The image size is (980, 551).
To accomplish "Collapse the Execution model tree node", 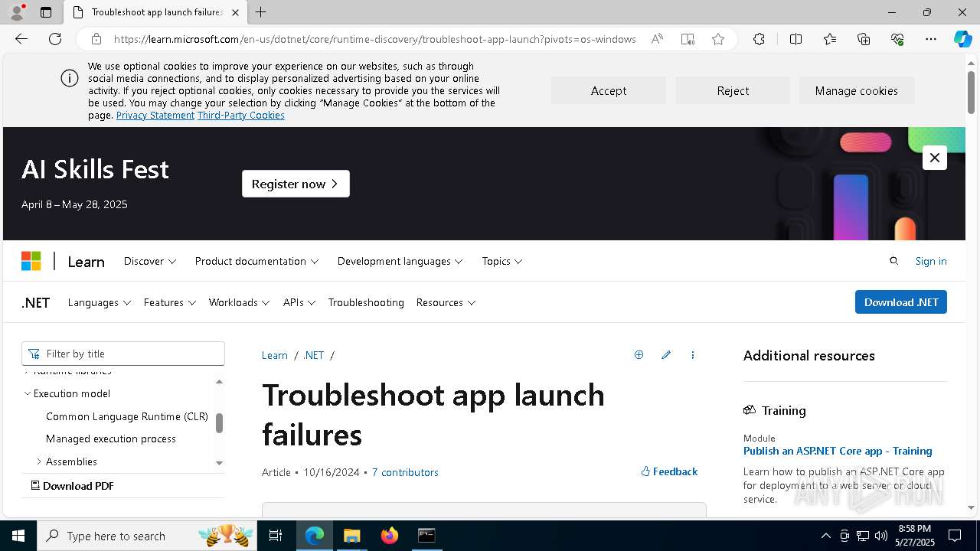I will (28, 393).
